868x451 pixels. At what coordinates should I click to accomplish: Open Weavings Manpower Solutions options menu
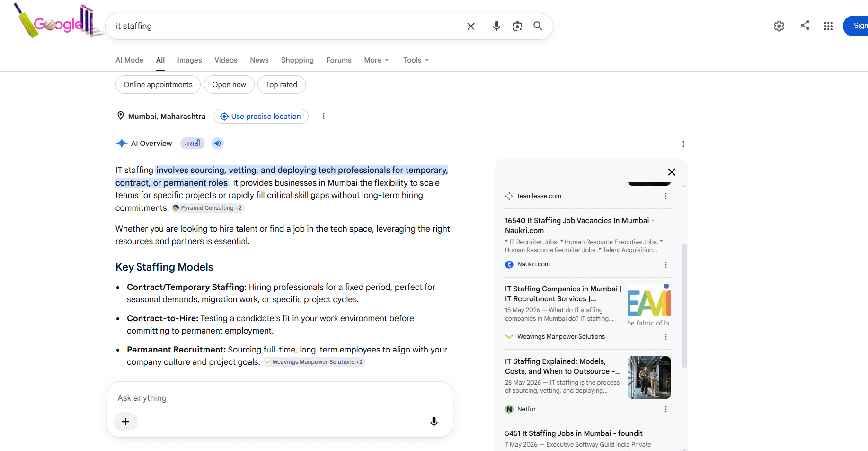pos(666,337)
